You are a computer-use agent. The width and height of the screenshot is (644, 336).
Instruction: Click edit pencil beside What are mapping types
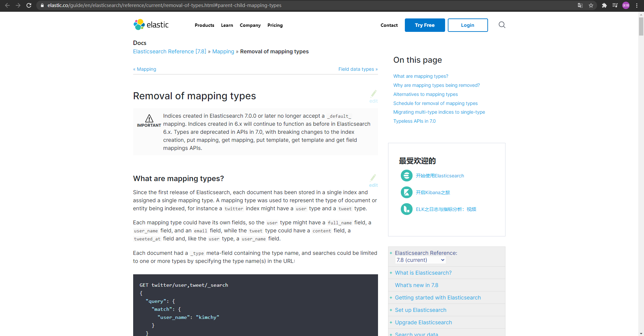[373, 180]
